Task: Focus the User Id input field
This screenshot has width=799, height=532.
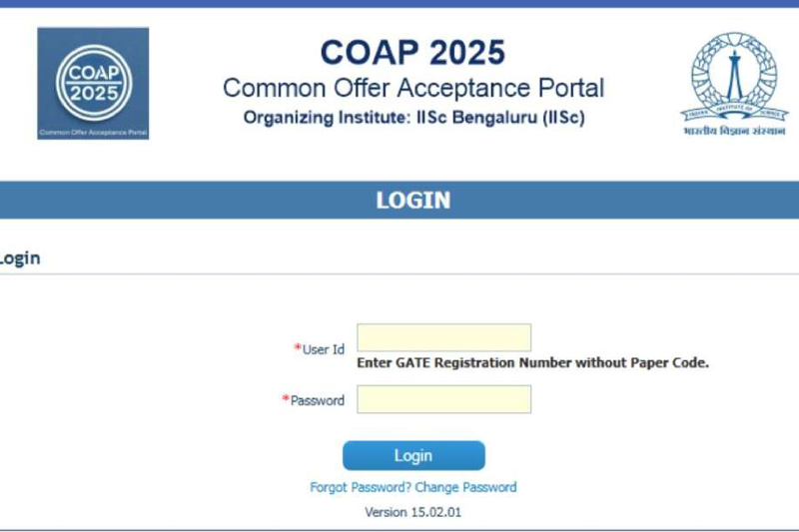Action: coord(443,337)
